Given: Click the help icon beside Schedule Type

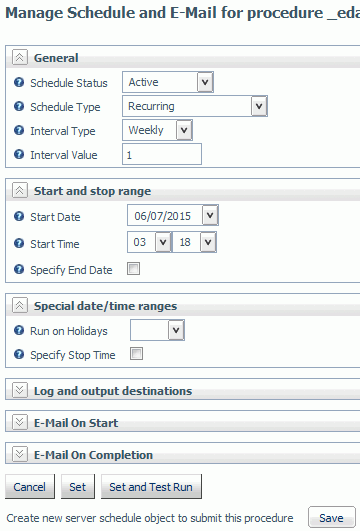Looking at the screenshot, I should pos(19,106).
